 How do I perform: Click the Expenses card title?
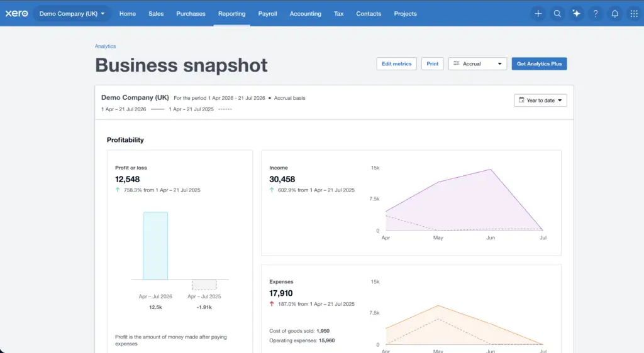(x=281, y=281)
